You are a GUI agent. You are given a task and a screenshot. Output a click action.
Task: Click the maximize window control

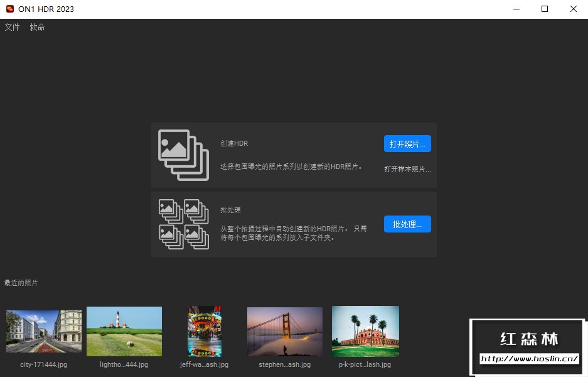pos(544,9)
